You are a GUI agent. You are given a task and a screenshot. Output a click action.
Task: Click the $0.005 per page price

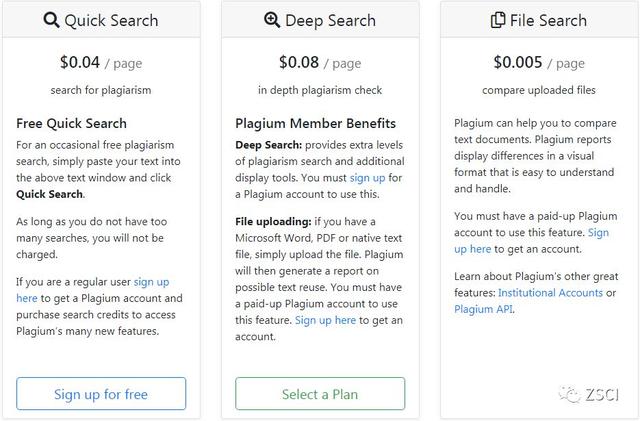tap(517, 62)
